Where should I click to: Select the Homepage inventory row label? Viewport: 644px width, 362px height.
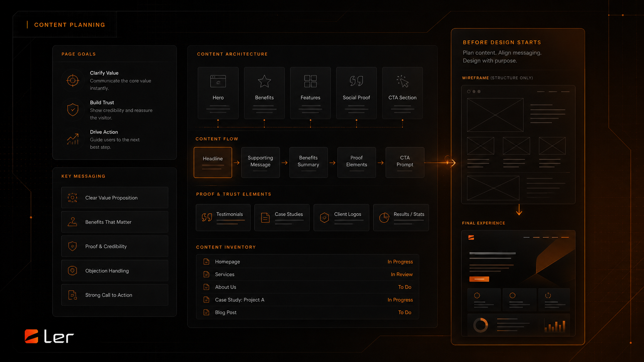pos(227,262)
